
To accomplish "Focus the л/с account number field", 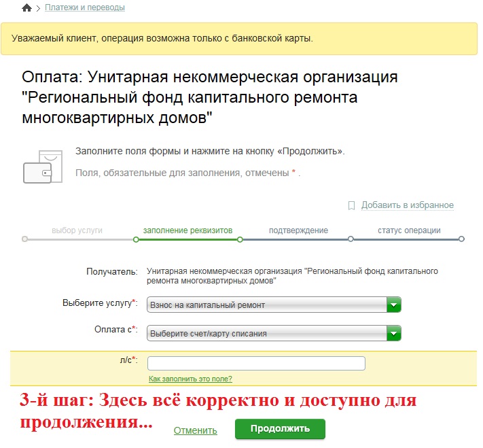I will click(256, 363).
